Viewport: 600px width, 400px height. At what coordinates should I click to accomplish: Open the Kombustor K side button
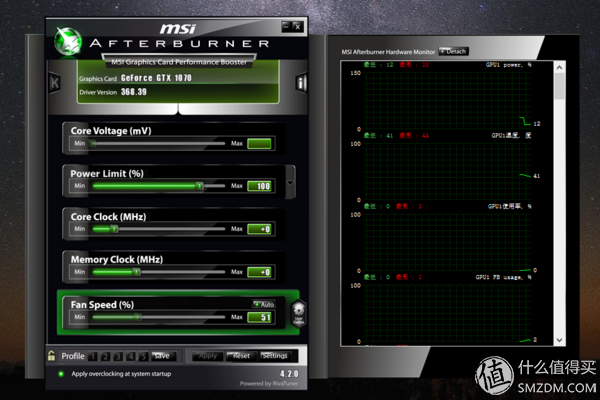tap(55, 83)
